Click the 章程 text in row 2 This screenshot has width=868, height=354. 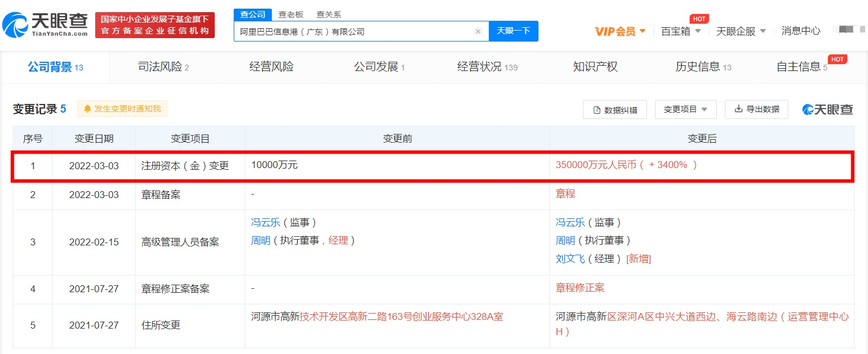coord(566,193)
